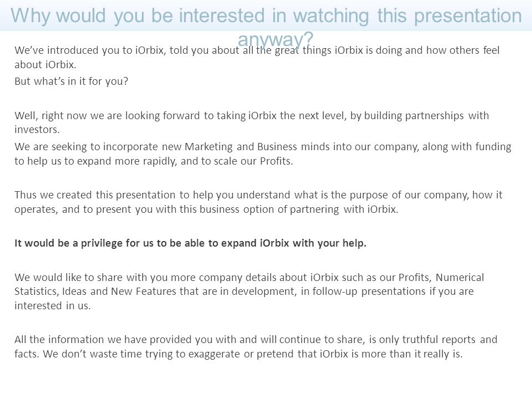Screen dimensions: 532x399
Task: Click the line 'to help us to expand more rapidly'
Action: [x=154, y=161]
